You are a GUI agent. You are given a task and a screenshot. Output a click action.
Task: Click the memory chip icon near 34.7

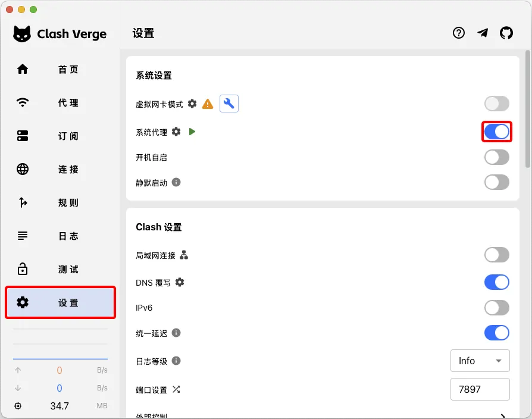coord(18,406)
